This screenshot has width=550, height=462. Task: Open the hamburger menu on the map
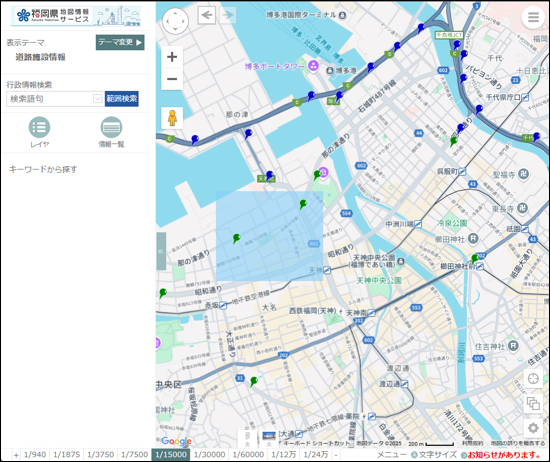(x=533, y=17)
